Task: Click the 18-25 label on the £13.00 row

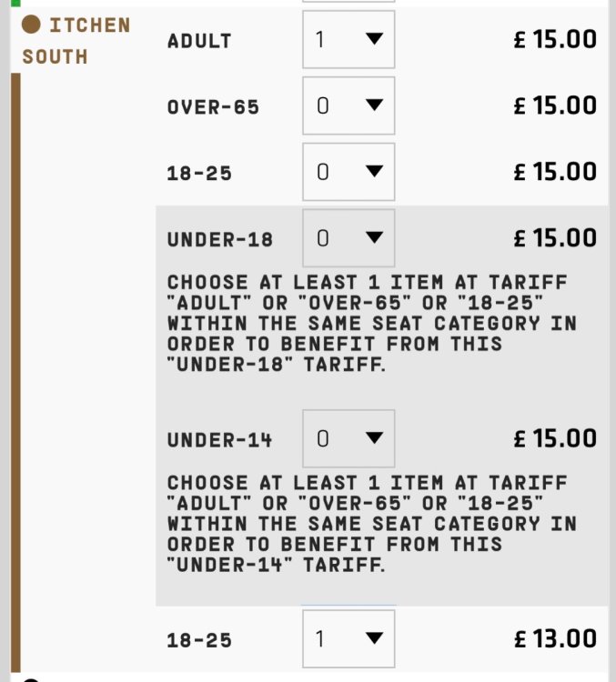Action: 199,640
